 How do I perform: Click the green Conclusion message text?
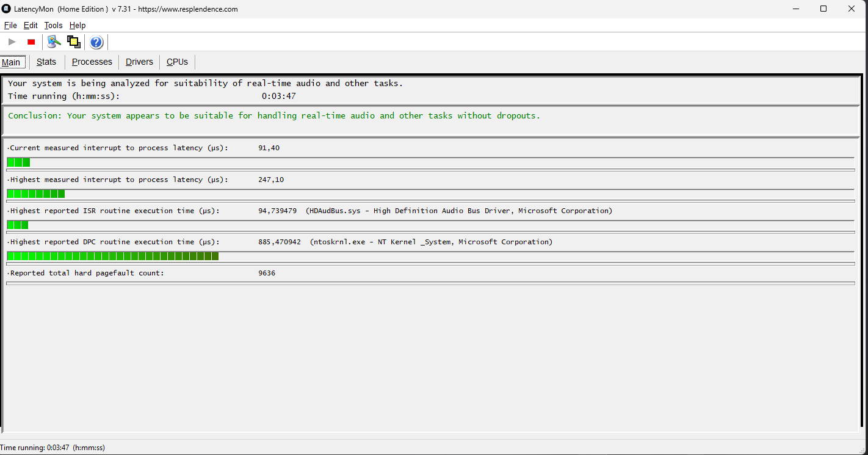274,116
